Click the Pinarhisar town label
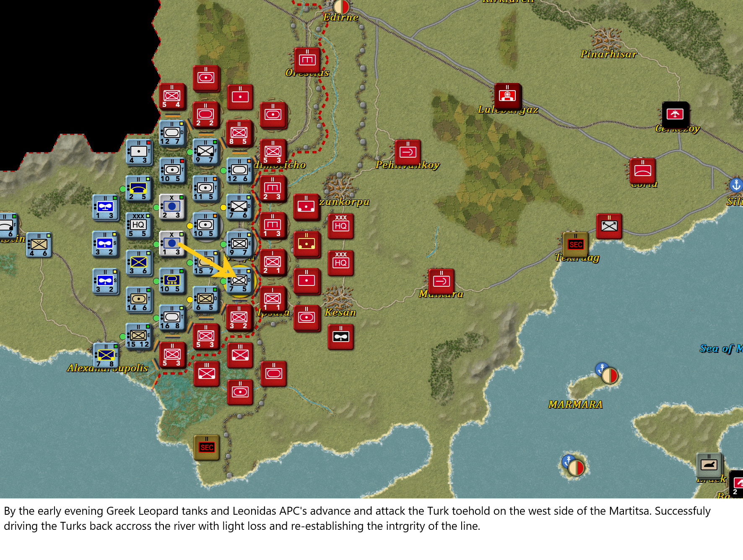Image resolution: width=743 pixels, height=560 pixels. (608, 54)
